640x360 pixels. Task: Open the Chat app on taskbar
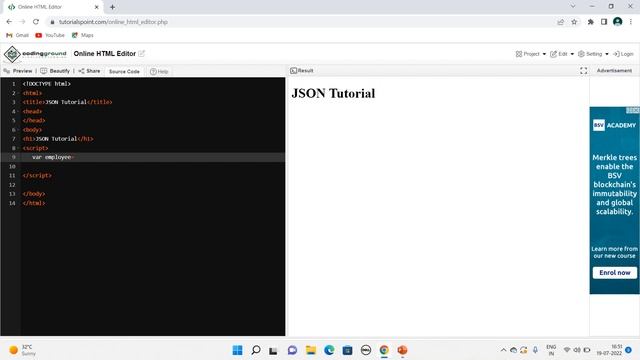tap(292, 350)
